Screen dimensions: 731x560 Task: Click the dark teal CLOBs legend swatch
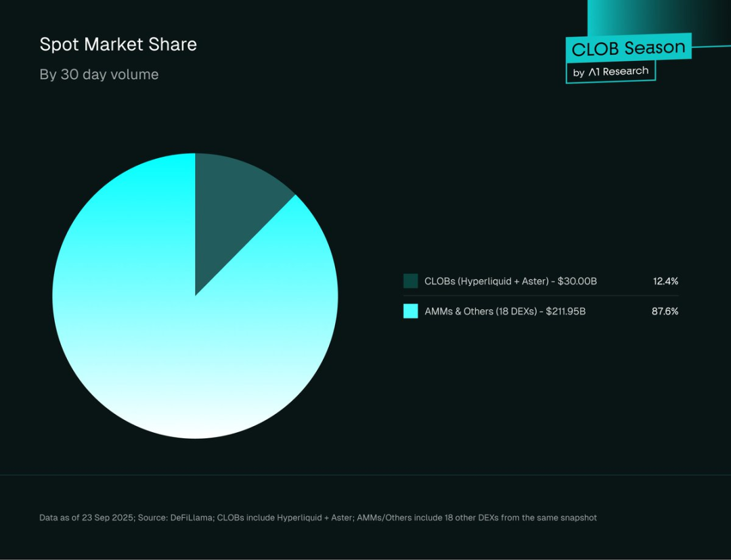tap(411, 281)
